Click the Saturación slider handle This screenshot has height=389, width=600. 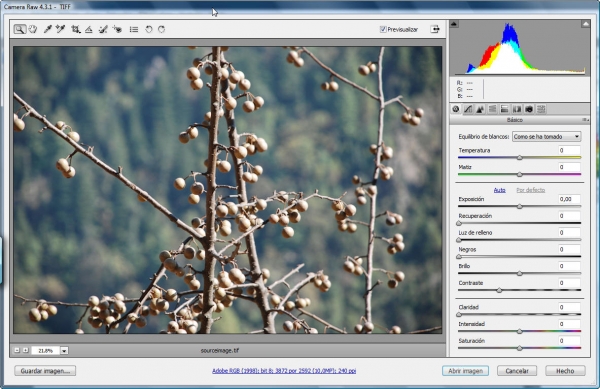[x=520, y=348]
